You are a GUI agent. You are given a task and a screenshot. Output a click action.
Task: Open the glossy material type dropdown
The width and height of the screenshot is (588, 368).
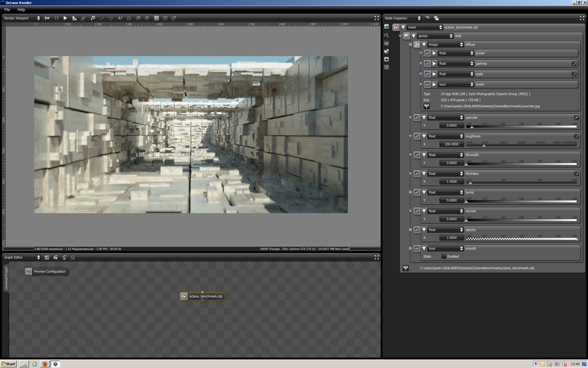pyautogui.click(x=435, y=36)
